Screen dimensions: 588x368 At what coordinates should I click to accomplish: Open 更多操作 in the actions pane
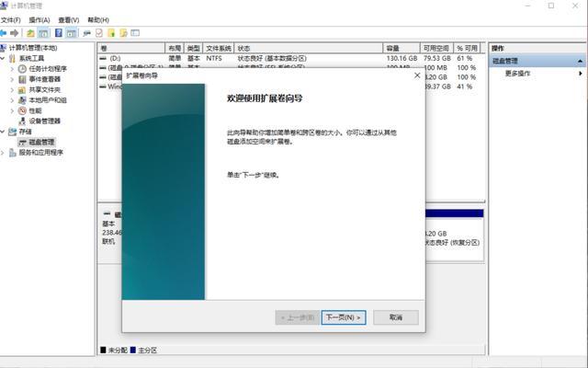point(519,73)
